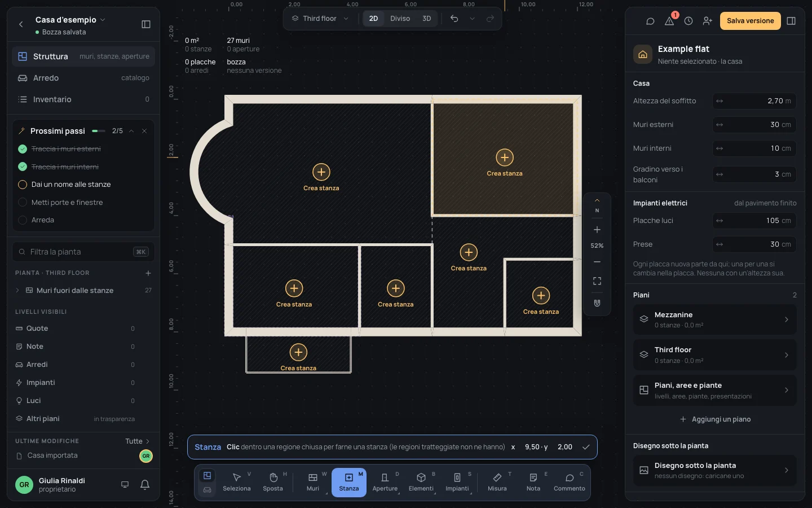Select the Muri wall tool
Viewport: 812px width, 508px height.
click(313, 483)
